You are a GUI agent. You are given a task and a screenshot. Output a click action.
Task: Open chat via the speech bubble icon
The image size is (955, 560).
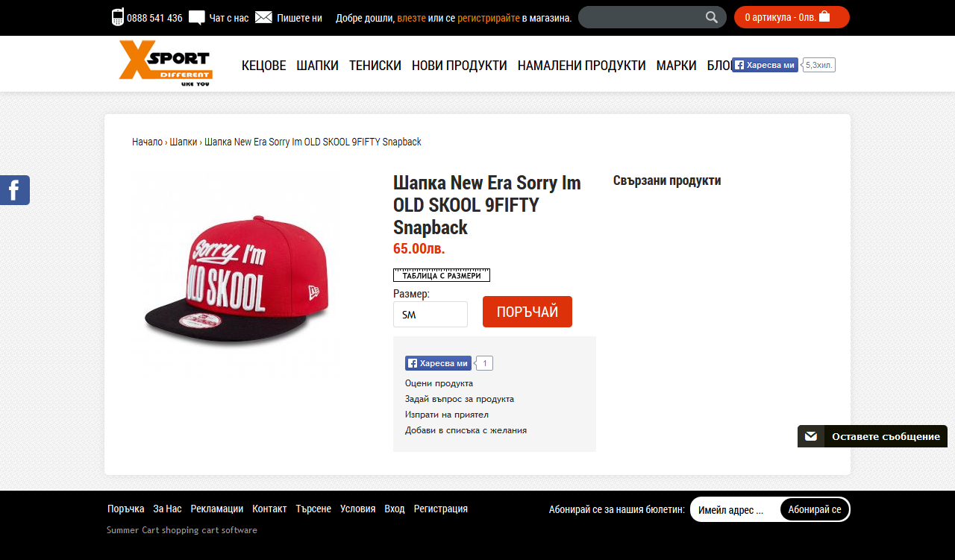(x=197, y=18)
